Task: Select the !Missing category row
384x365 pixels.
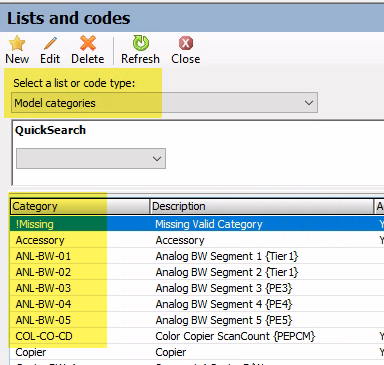Action: click(197, 224)
